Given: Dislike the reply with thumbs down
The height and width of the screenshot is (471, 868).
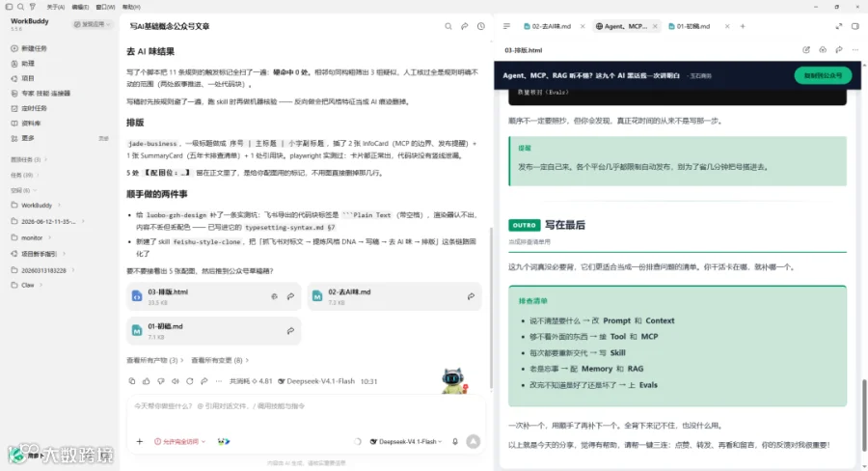Looking at the screenshot, I should (x=161, y=381).
